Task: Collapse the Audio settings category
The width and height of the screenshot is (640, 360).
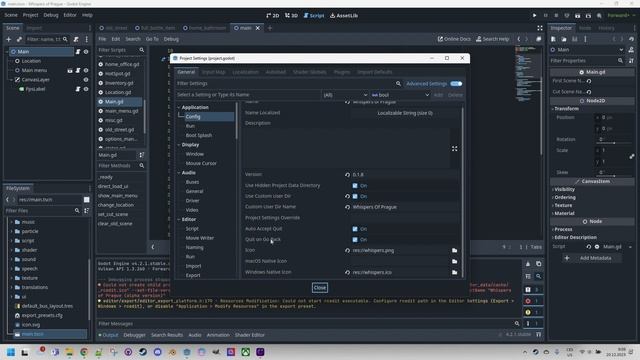Action: coord(179,173)
